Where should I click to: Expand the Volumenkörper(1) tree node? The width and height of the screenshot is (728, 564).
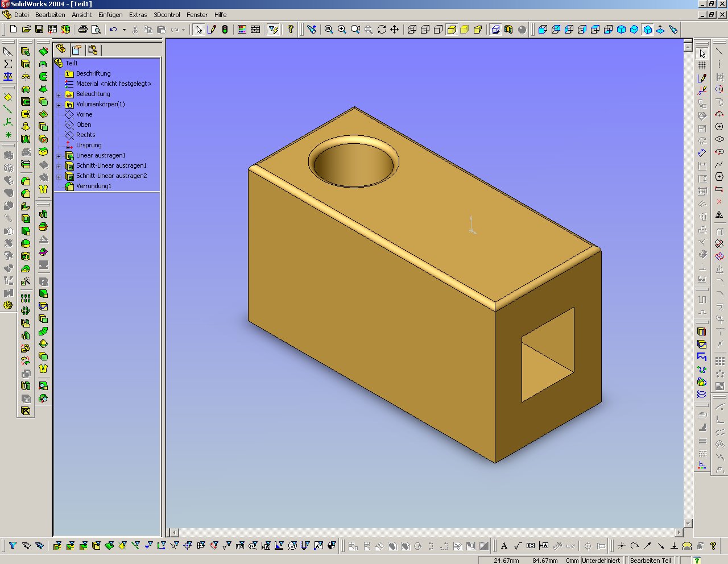[59, 105]
